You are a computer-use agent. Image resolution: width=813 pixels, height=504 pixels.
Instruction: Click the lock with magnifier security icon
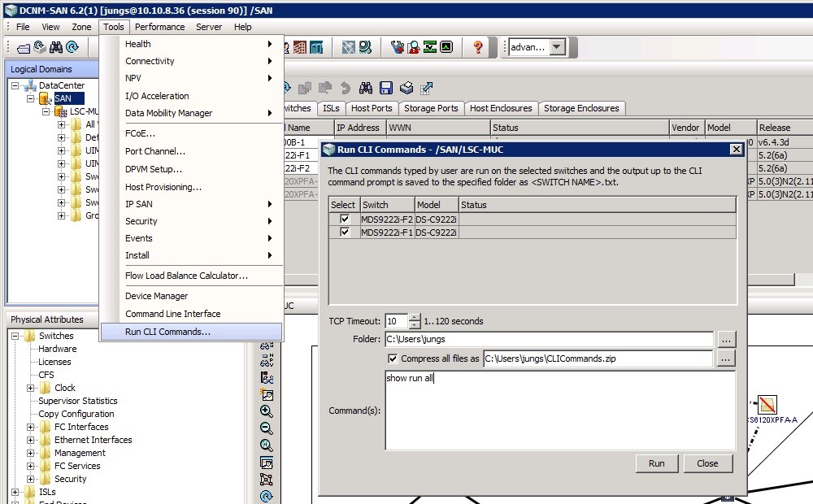point(413,48)
